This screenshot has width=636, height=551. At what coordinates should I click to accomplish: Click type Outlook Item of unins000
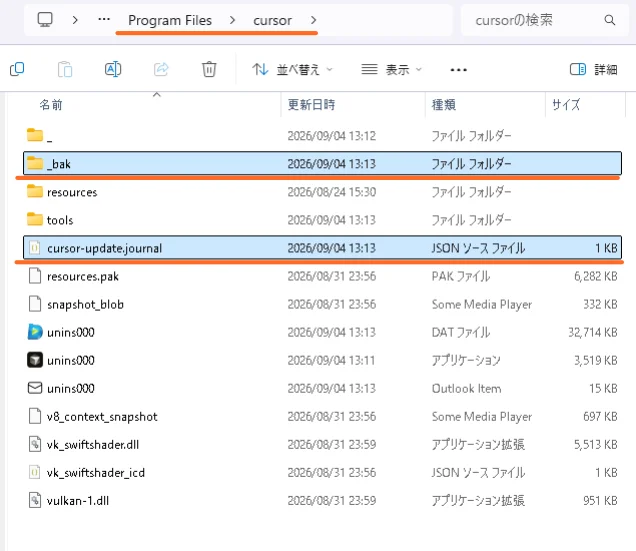pyautogui.click(x=466, y=388)
